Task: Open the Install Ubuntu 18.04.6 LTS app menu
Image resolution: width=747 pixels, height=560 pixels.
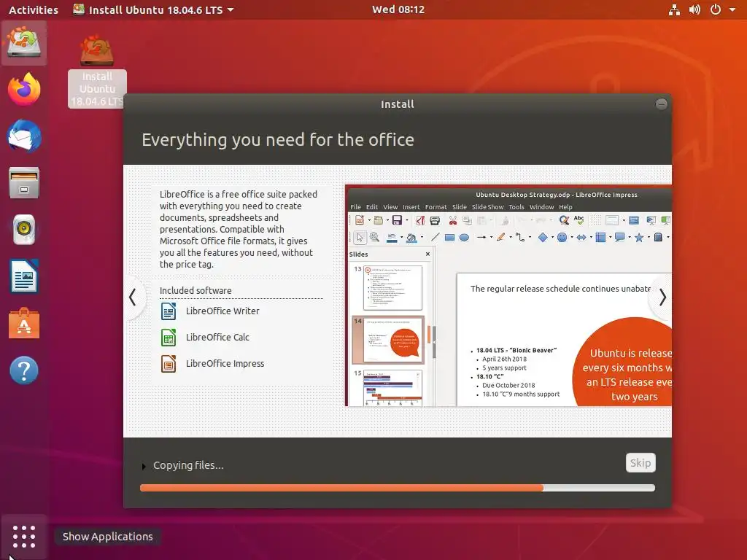Action: tap(153, 9)
